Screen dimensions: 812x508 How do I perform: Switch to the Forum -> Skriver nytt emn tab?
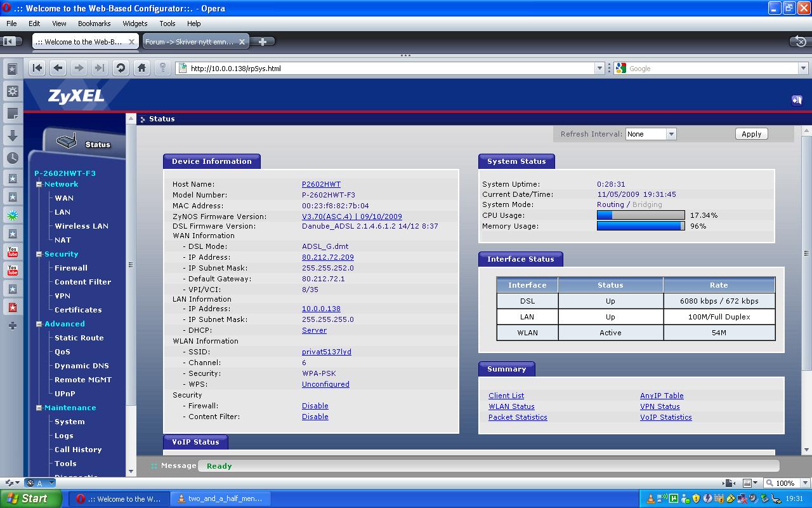190,42
